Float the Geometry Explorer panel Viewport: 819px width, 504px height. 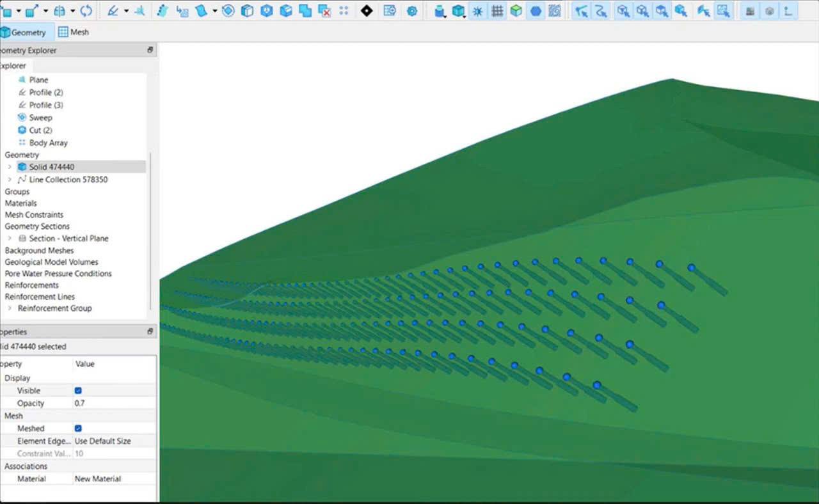pyautogui.click(x=150, y=50)
